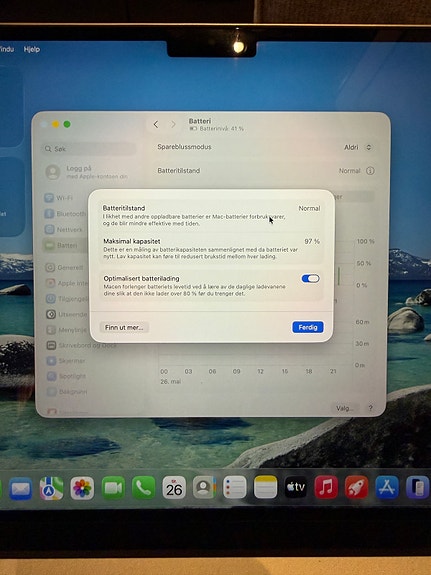Click the Ferdig button
431x575 pixels.
[x=307, y=327]
